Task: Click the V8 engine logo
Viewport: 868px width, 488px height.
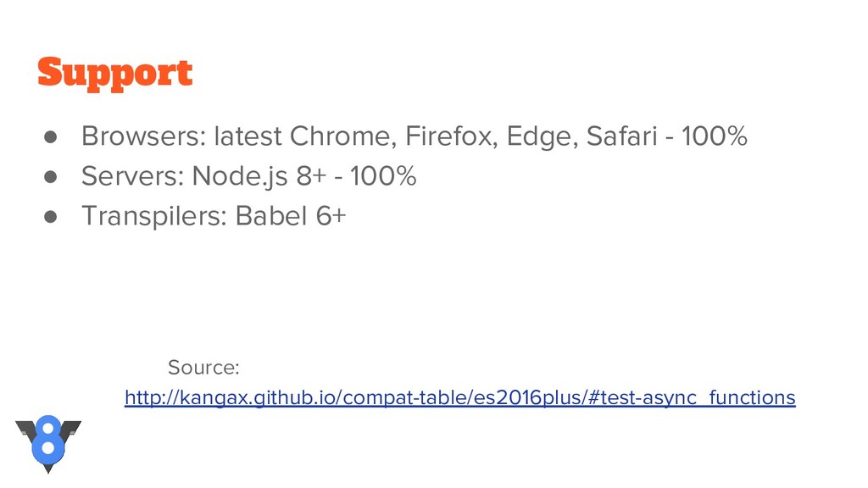Action: (x=48, y=444)
